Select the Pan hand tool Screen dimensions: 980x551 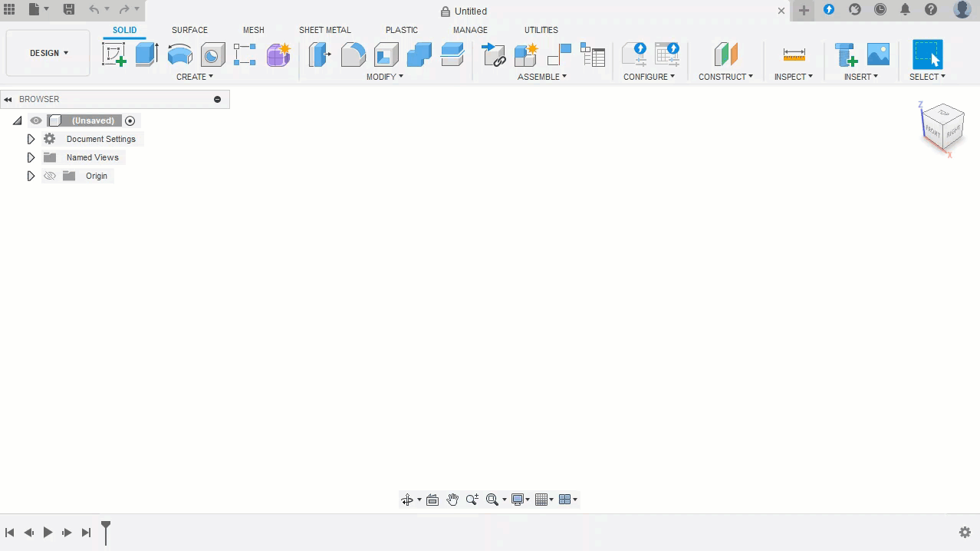(x=452, y=500)
